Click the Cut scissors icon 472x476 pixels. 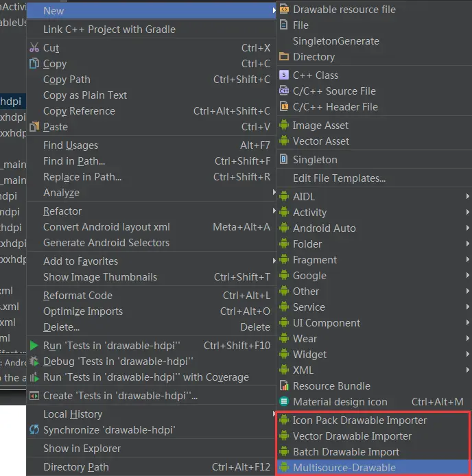coord(34,47)
